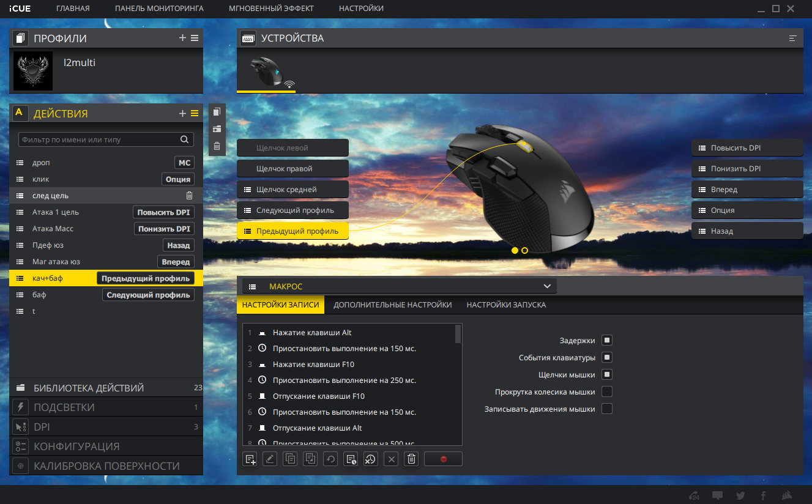812x504 pixels.
Task: Click the Facebook icon in bottom bar
Action: pos(763,495)
